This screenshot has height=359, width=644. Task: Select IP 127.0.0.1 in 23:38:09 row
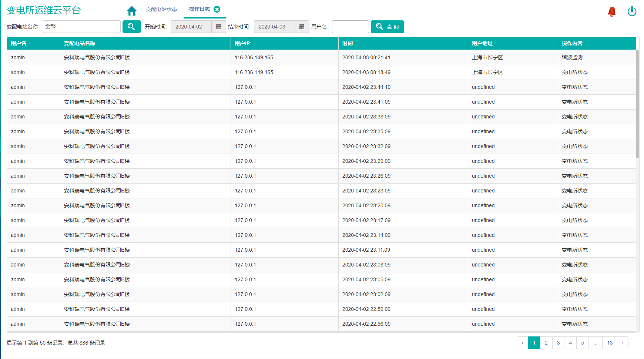pyautogui.click(x=245, y=117)
